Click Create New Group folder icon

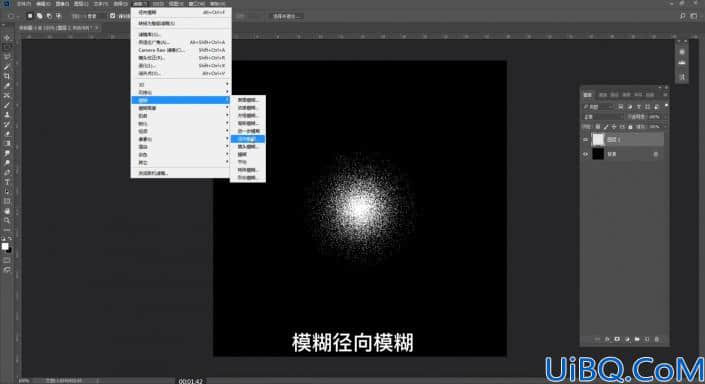tap(637, 339)
